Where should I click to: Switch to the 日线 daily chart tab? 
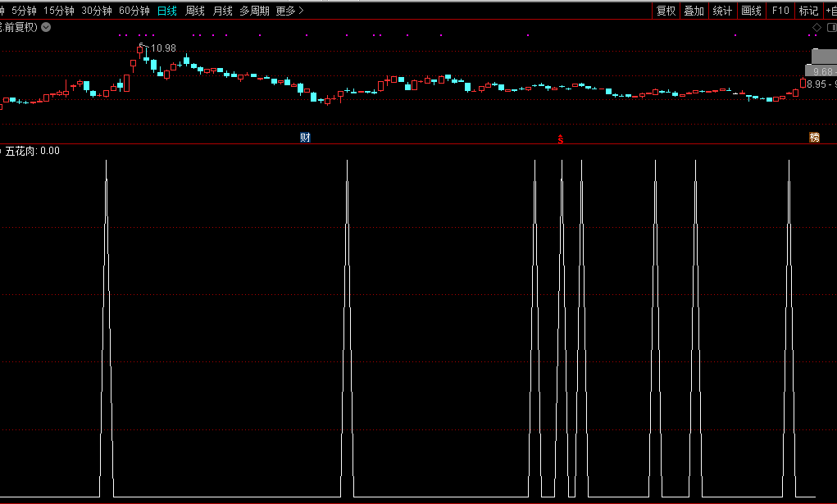tap(166, 11)
